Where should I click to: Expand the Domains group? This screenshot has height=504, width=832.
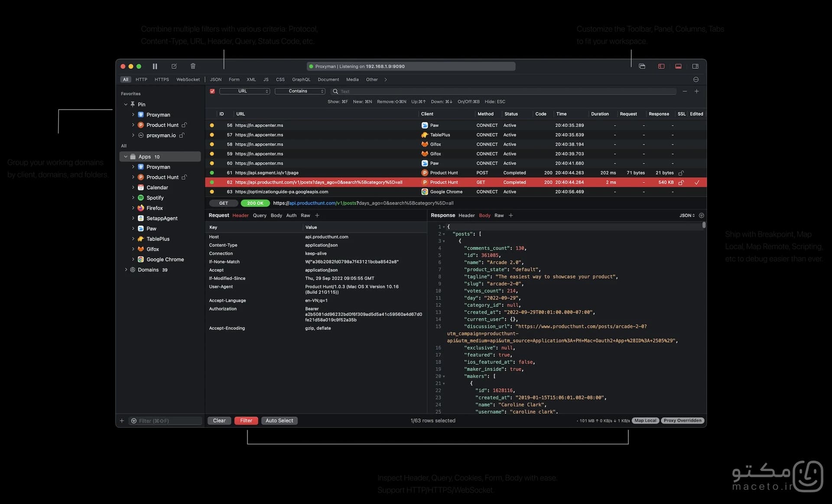(x=126, y=270)
